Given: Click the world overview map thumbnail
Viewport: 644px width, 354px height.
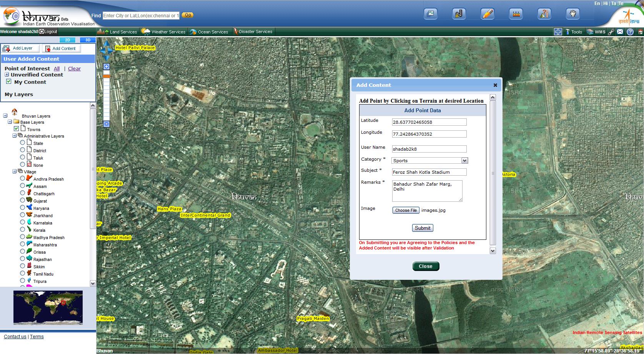Looking at the screenshot, I should (x=48, y=307).
